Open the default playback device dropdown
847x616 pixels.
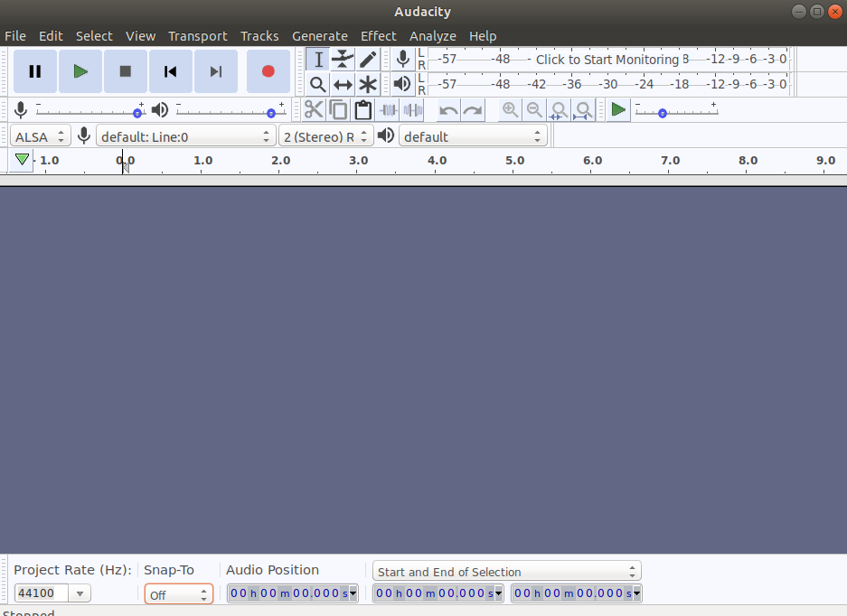[473, 136]
